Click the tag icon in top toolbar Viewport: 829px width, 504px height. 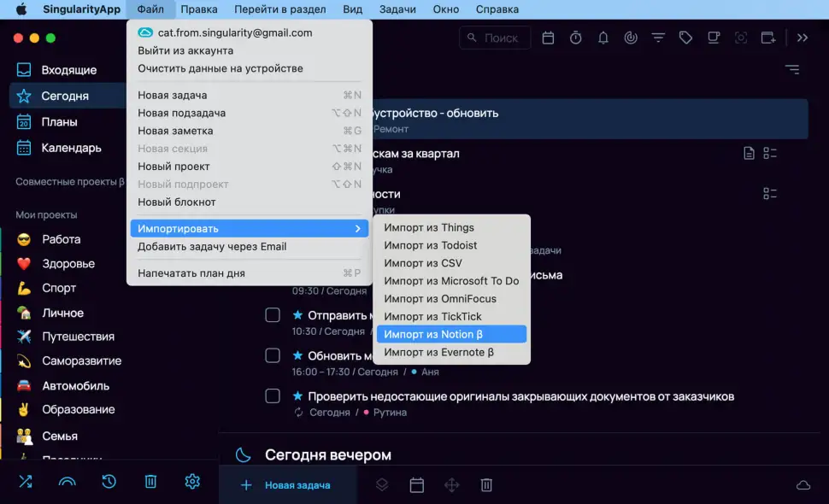685,38
